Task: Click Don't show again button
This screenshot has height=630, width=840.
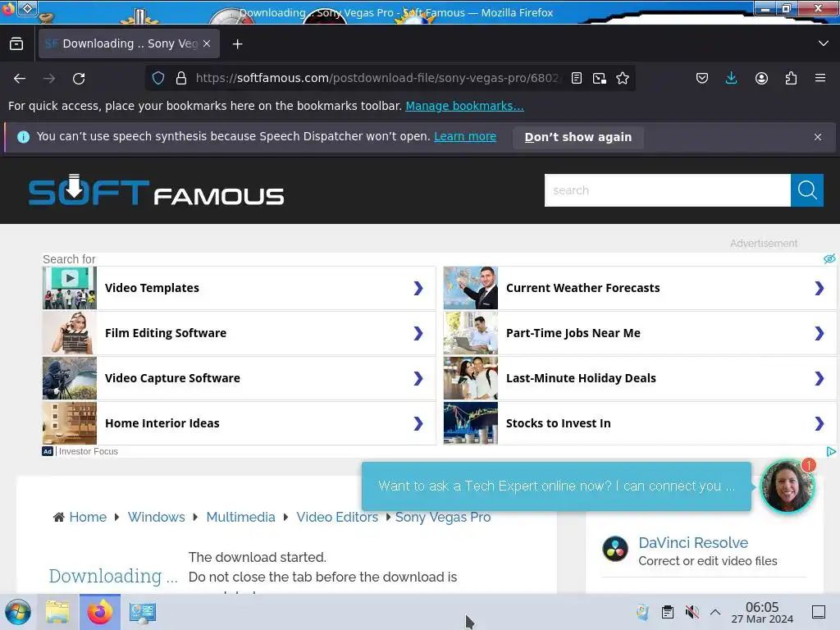Action: coord(578,137)
